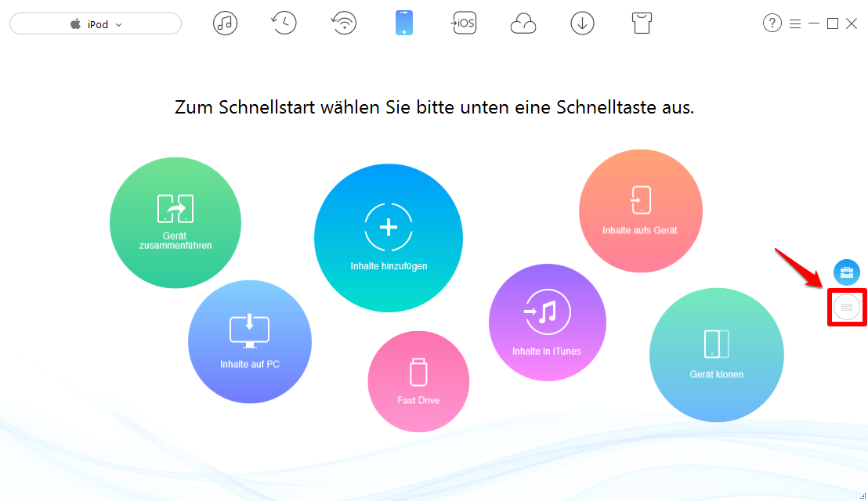The image size is (868, 501).
Task: Click Gerät zusammenführen shortcut circle
Action: point(175,223)
